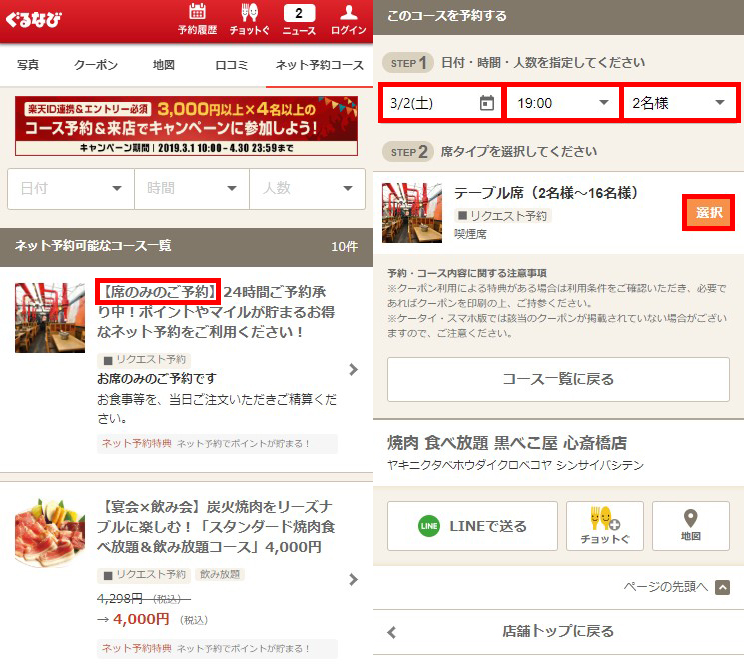744x664 pixels.
Task: Click the 焼肉 食べ放題 黒べこ屋 心斎橋店 name
Action: (507, 443)
